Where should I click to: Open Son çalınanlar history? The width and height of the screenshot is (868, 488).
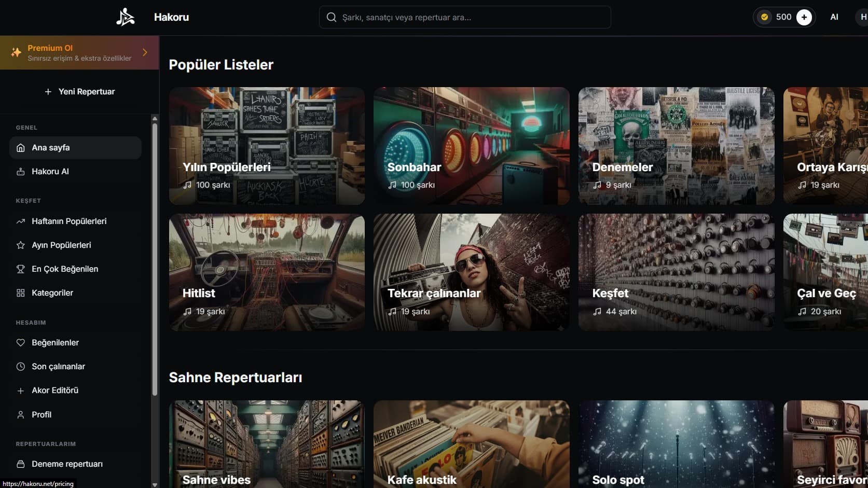point(75,367)
